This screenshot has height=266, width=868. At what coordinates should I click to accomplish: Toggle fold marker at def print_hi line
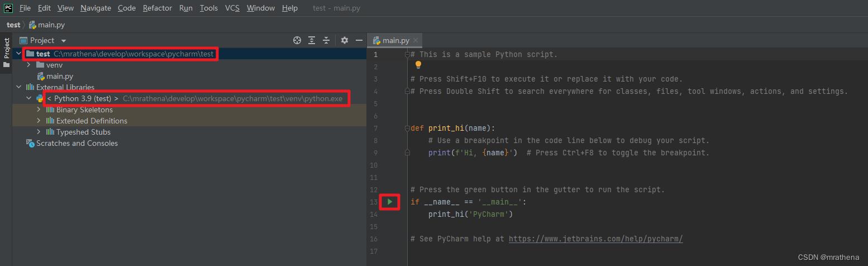407,128
